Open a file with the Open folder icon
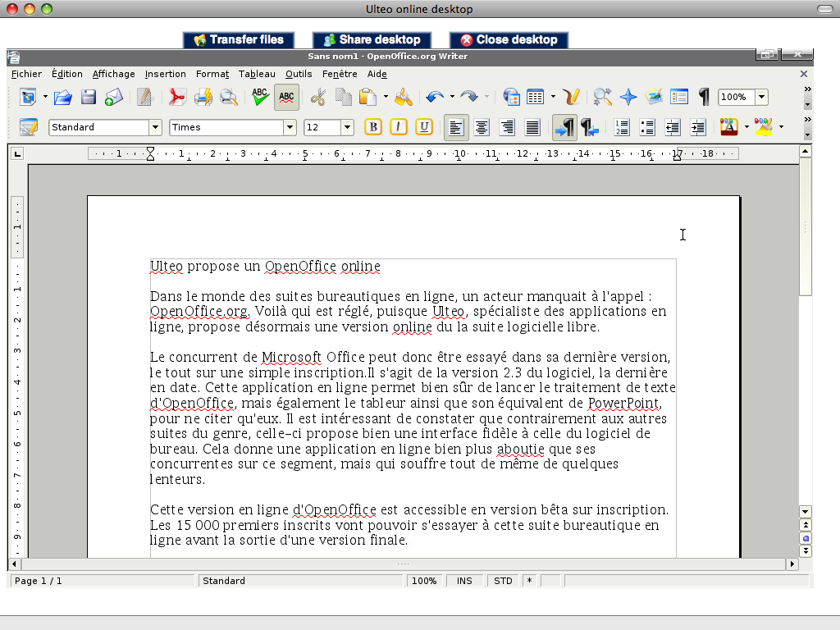The width and height of the screenshot is (840, 630). 62,97
